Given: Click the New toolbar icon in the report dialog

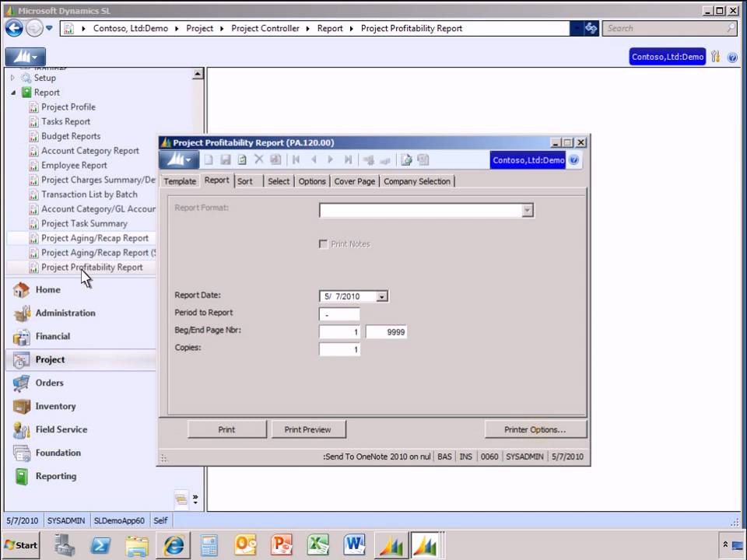Looking at the screenshot, I should [x=209, y=160].
